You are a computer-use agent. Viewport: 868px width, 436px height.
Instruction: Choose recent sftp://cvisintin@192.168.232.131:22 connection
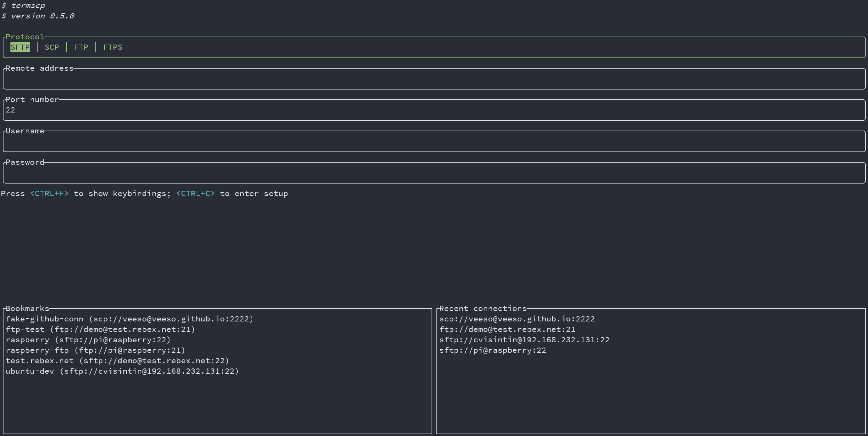coord(524,340)
